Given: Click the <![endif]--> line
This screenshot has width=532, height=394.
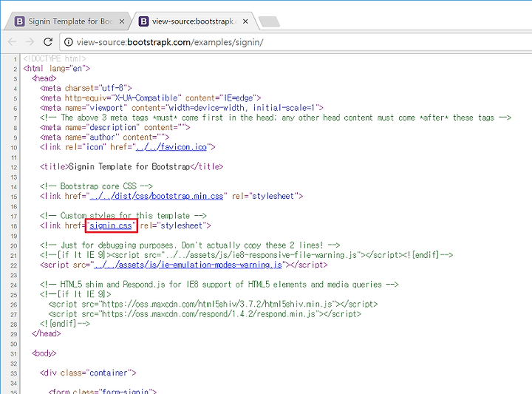Looking at the screenshot, I should (65, 324).
